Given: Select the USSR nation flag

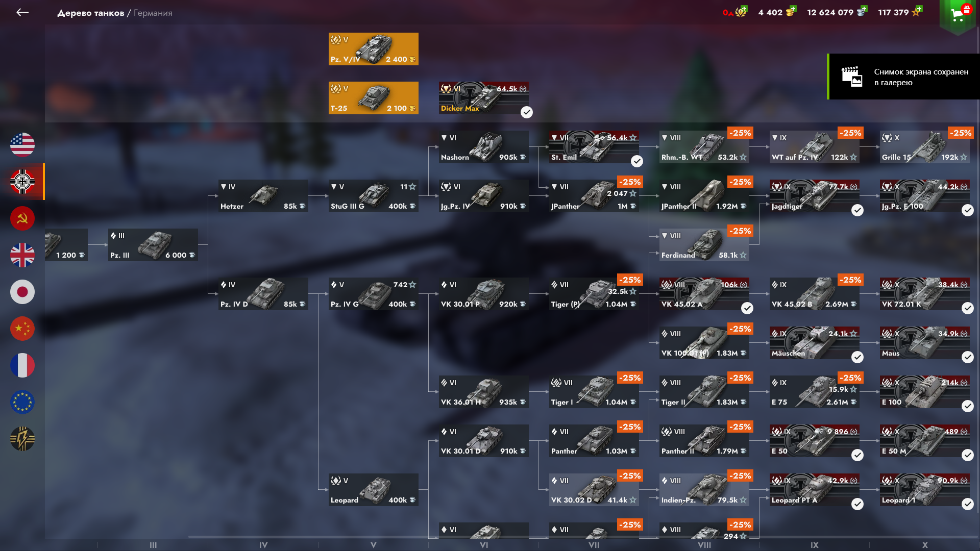Looking at the screenshot, I should 22,218.
